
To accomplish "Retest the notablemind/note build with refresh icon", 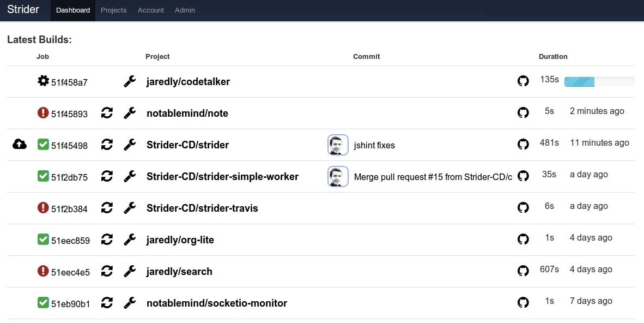I will point(107,113).
